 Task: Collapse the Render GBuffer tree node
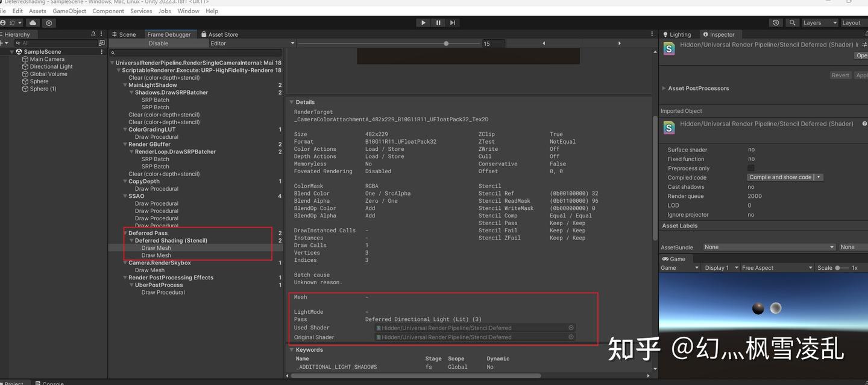tap(125, 144)
